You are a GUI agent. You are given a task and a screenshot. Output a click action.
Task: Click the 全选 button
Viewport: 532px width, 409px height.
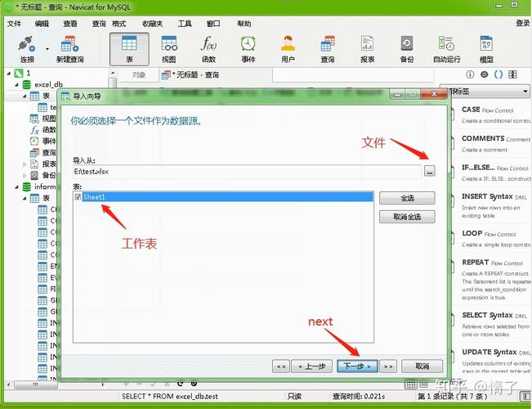pos(407,198)
